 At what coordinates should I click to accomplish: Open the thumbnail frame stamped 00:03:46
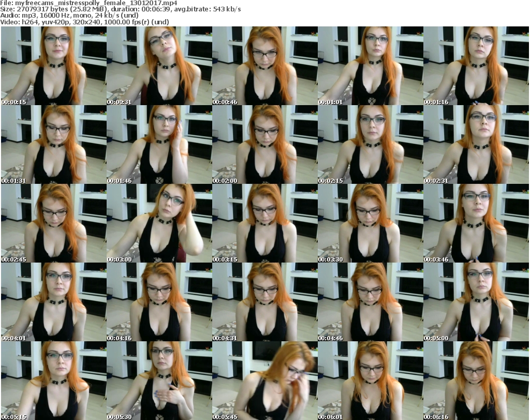click(476, 223)
